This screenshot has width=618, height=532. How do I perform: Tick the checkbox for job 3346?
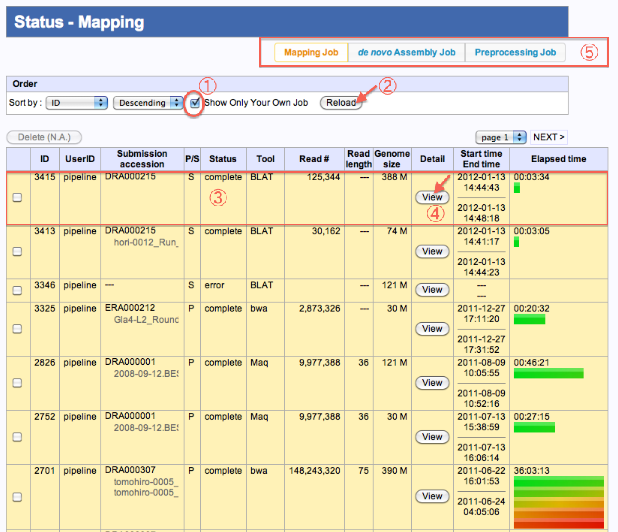point(16,290)
